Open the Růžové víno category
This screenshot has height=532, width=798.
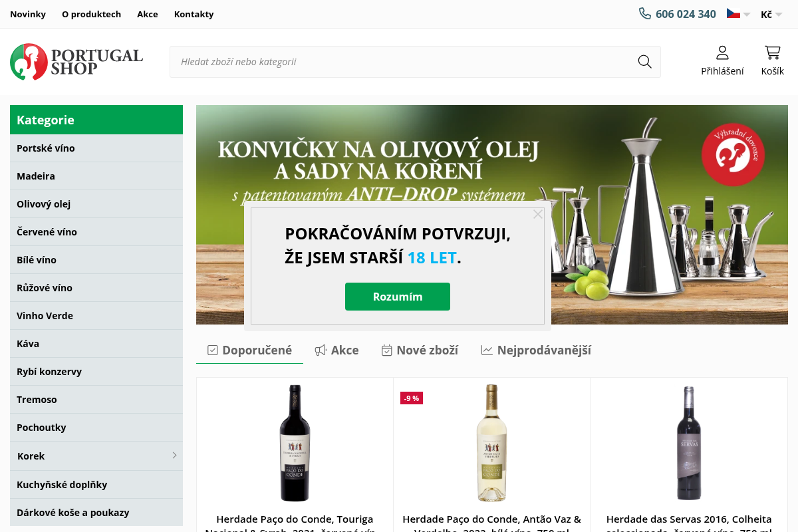click(96, 288)
